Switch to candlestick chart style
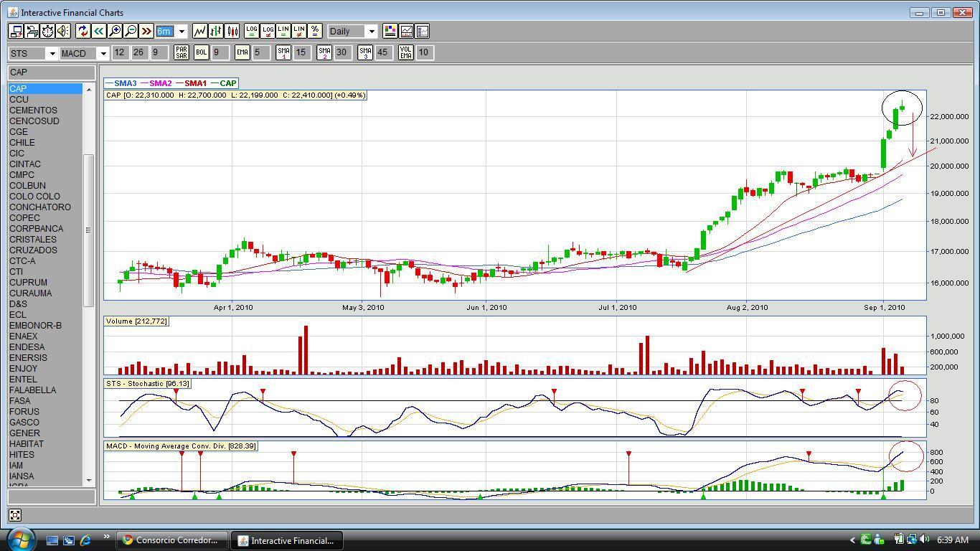Image resolution: width=980 pixels, height=551 pixels. (x=232, y=31)
